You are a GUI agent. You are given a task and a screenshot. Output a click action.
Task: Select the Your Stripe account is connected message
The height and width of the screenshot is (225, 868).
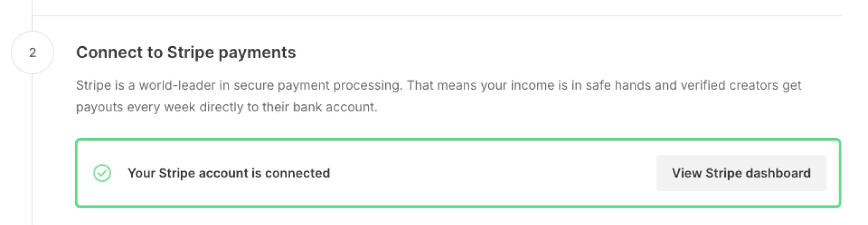tap(228, 173)
